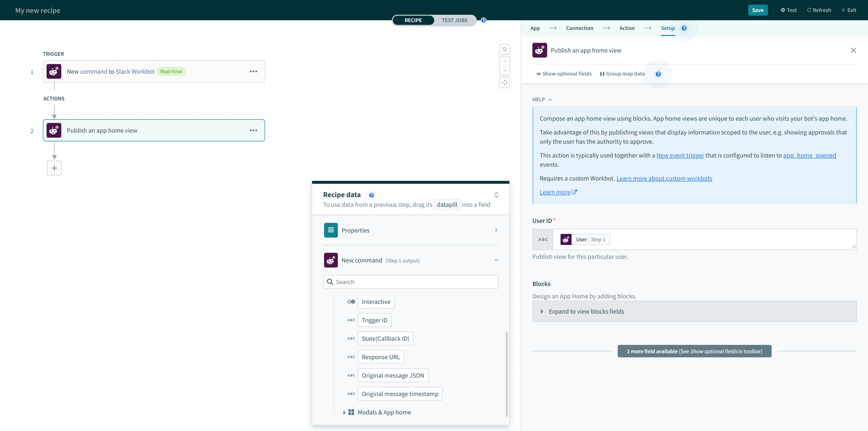The width and height of the screenshot is (868, 431).
Task: Zoom in on the recipe canvas
Action: (x=505, y=61)
